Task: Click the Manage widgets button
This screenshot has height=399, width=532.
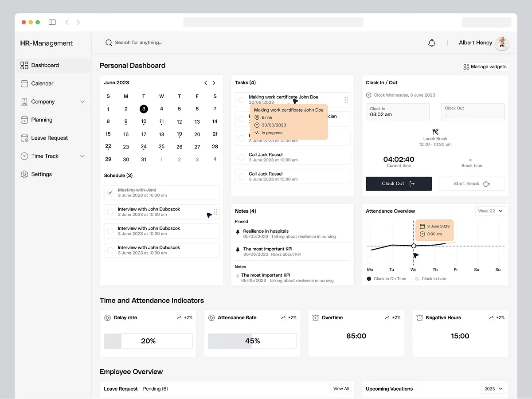Action: point(485,66)
